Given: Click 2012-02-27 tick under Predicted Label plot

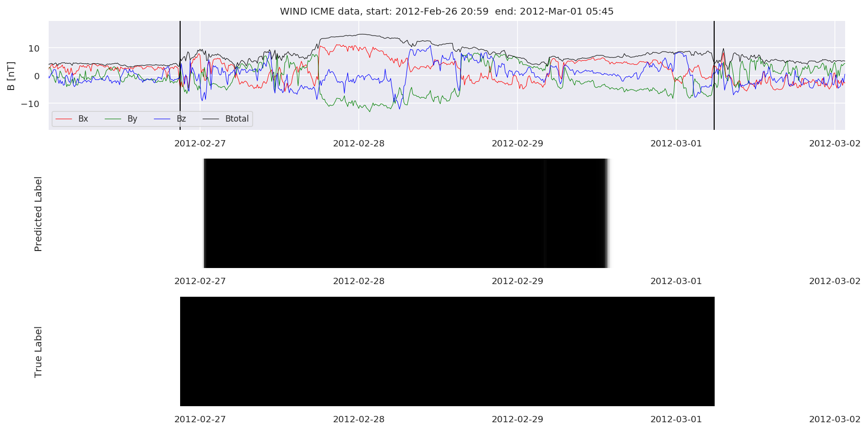Looking at the screenshot, I should (x=200, y=281).
